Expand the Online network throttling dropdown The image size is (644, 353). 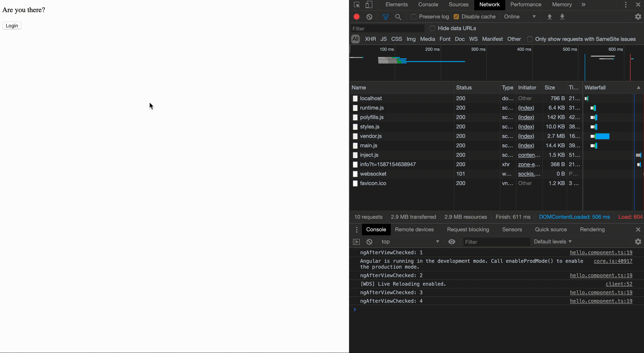534,17
